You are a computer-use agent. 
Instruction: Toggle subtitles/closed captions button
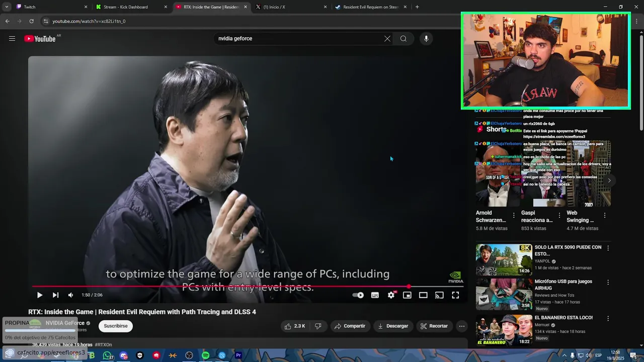pos(375,295)
